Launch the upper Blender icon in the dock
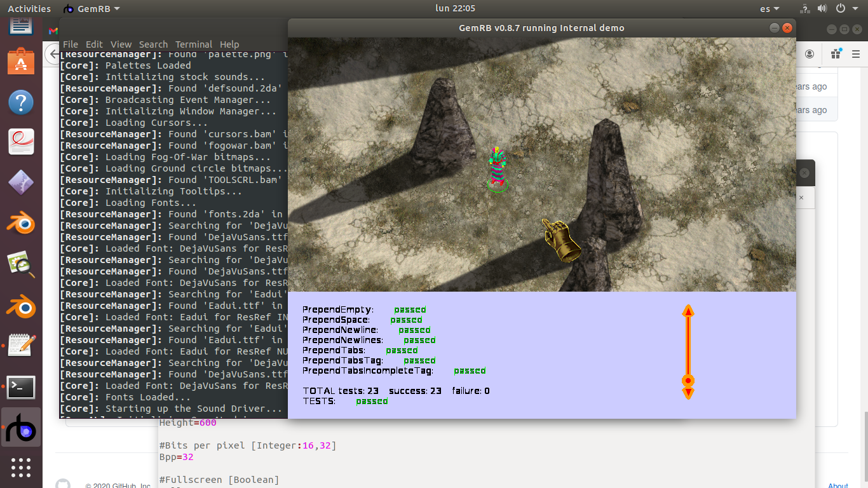 tap(21, 223)
